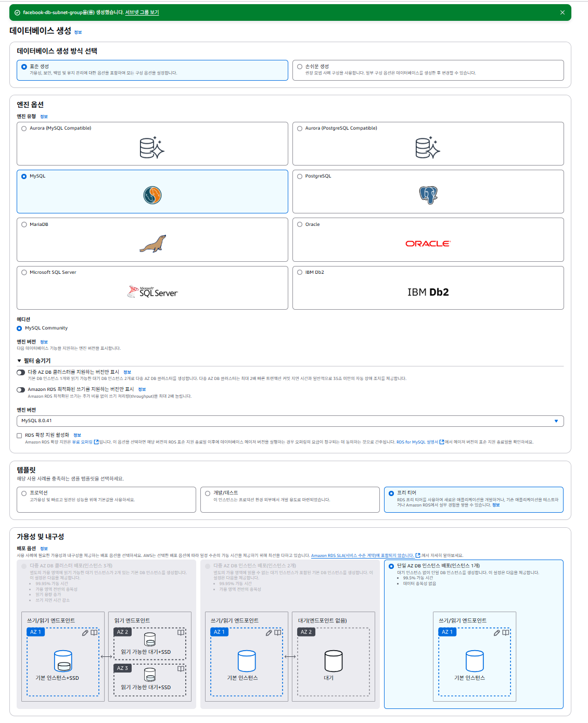Click the replication arrow between 기본 인스턴스 and 대기
The width and height of the screenshot is (588, 723).
[x=290, y=657]
